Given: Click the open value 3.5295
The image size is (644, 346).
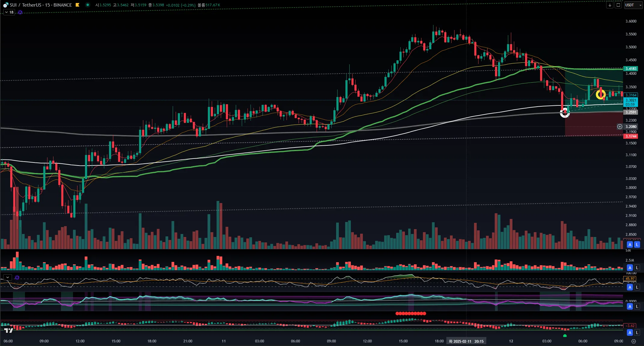Looking at the screenshot, I should pyautogui.click(x=105, y=5).
